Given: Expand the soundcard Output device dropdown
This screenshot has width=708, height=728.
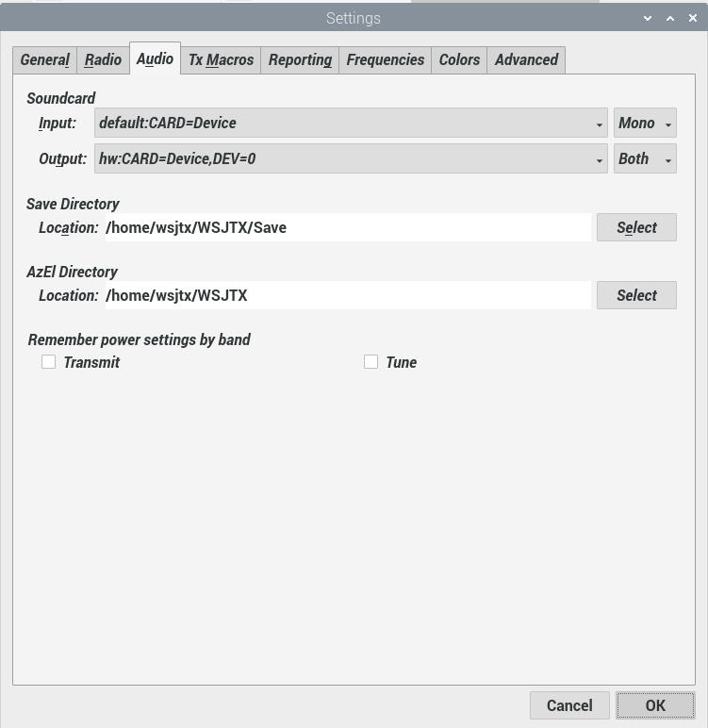Looking at the screenshot, I should (351, 159).
